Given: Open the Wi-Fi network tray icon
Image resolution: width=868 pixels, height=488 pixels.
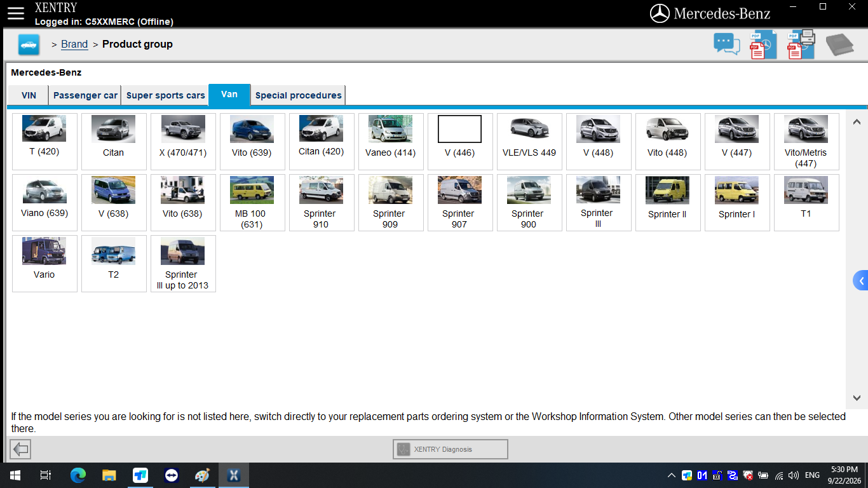Looking at the screenshot, I should click(779, 475).
